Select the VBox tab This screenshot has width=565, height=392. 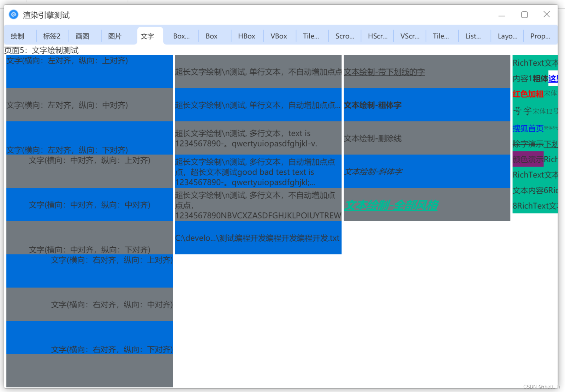pyautogui.click(x=279, y=36)
